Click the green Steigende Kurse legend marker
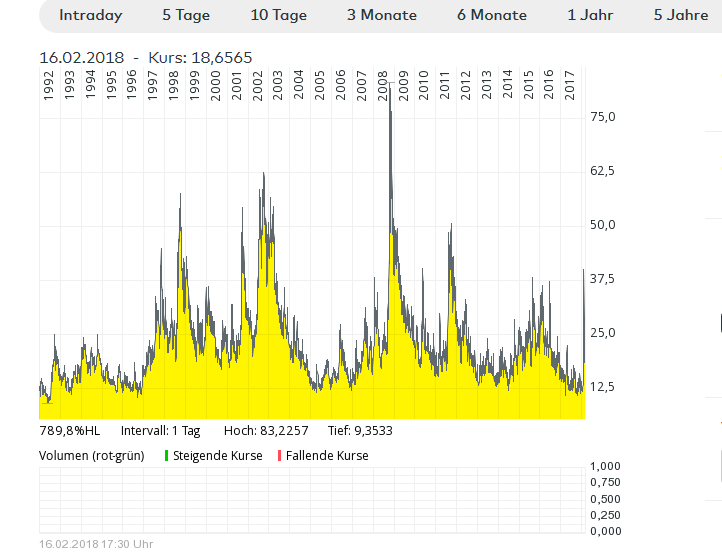This screenshot has width=722, height=555. (167, 456)
